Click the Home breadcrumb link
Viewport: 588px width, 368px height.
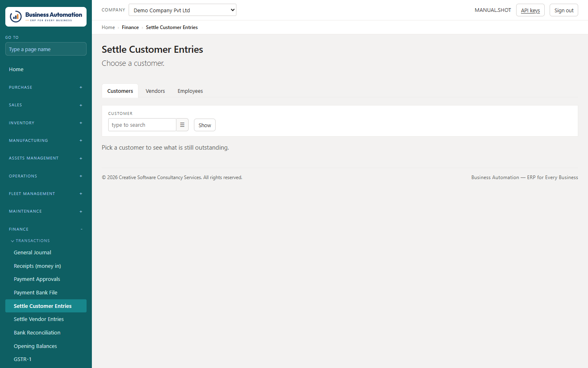(x=108, y=27)
